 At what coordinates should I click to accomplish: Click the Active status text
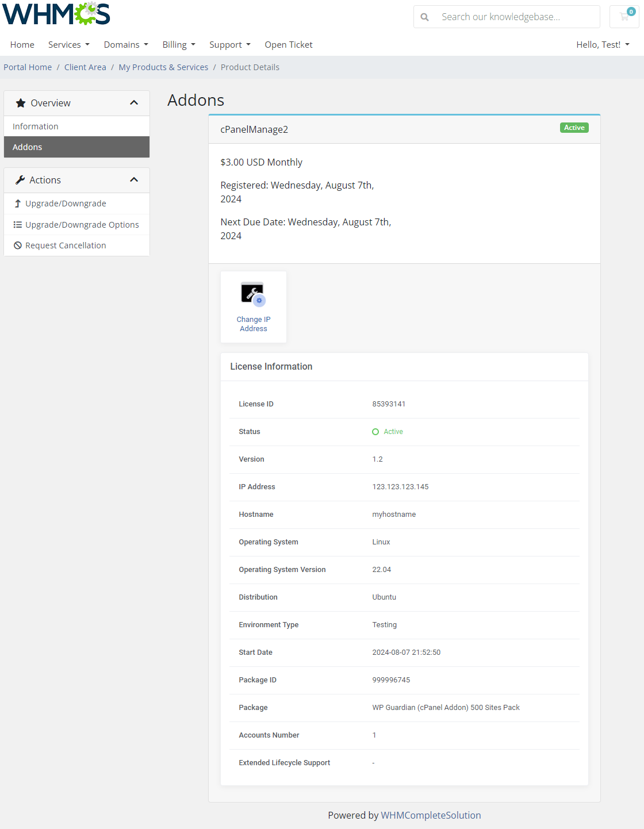[393, 432]
